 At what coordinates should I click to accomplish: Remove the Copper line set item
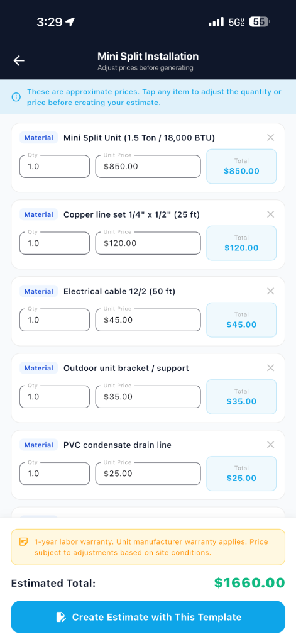tap(270, 214)
